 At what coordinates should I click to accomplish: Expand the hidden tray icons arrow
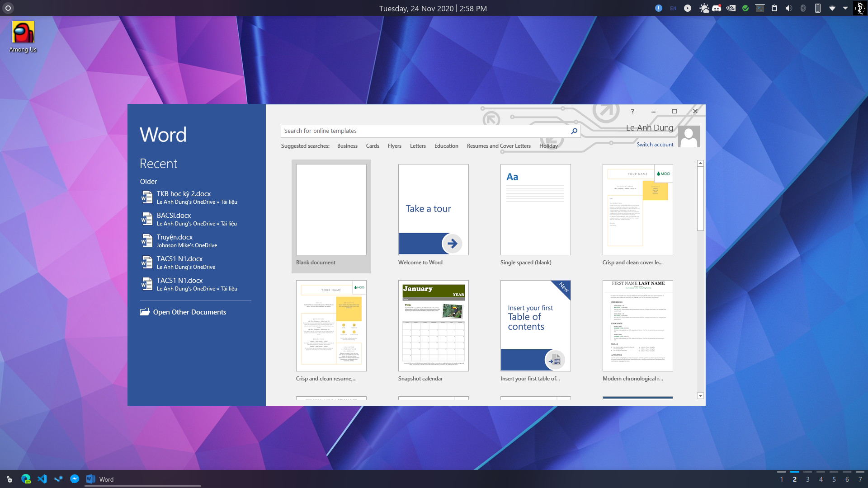pos(845,8)
